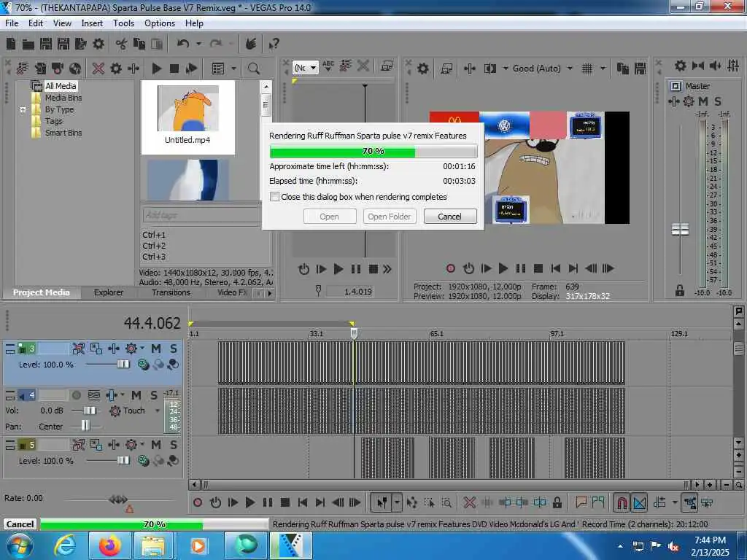
Task: Select the Smart Bins folder
Action: pos(63,133)
